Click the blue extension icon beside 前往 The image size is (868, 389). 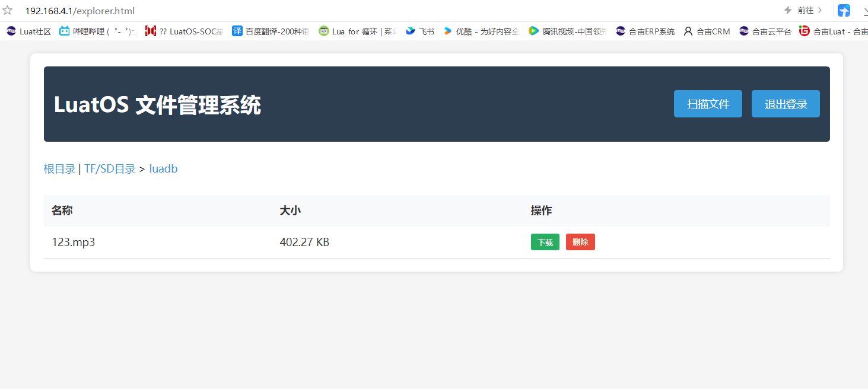tap(844, 10)
